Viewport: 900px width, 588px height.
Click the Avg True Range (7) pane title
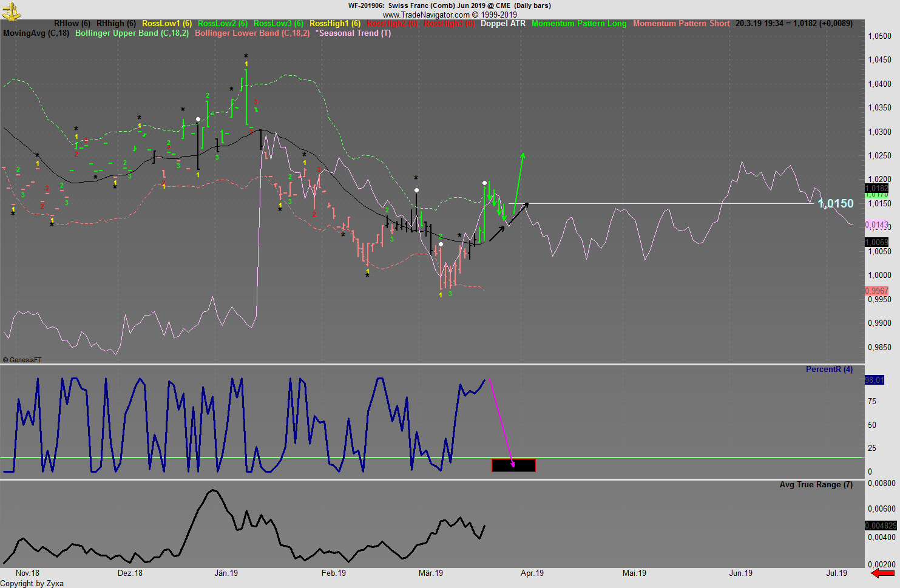pos(816,484)
